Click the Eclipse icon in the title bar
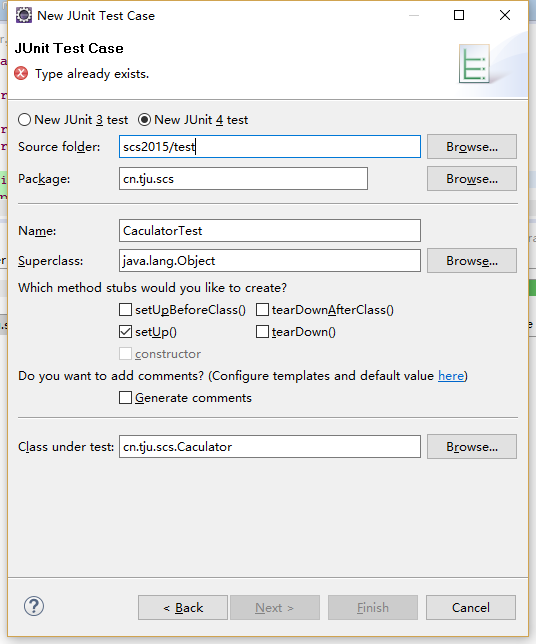The width and height of the screenshot is (536, 644). click(x=24, y=15)
